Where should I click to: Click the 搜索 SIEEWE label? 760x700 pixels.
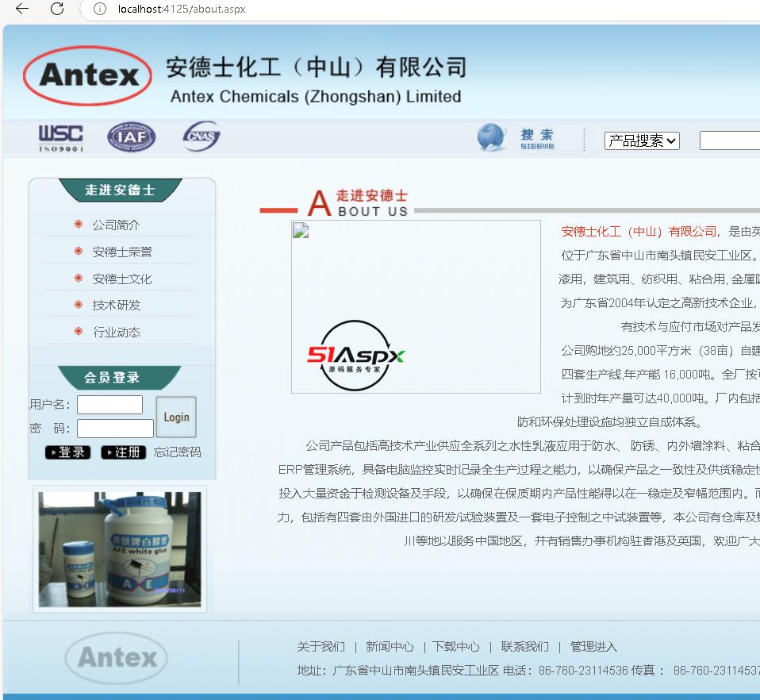point(537,139)
